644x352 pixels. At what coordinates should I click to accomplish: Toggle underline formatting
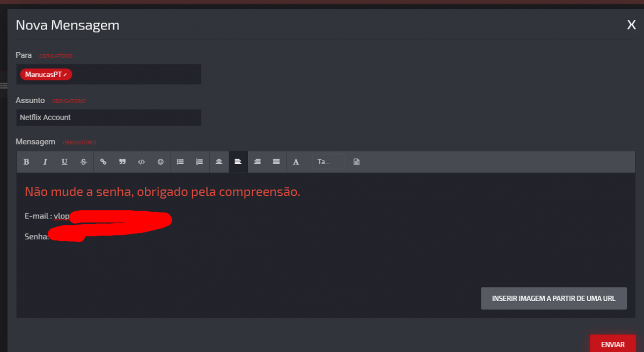click(64, 162)
